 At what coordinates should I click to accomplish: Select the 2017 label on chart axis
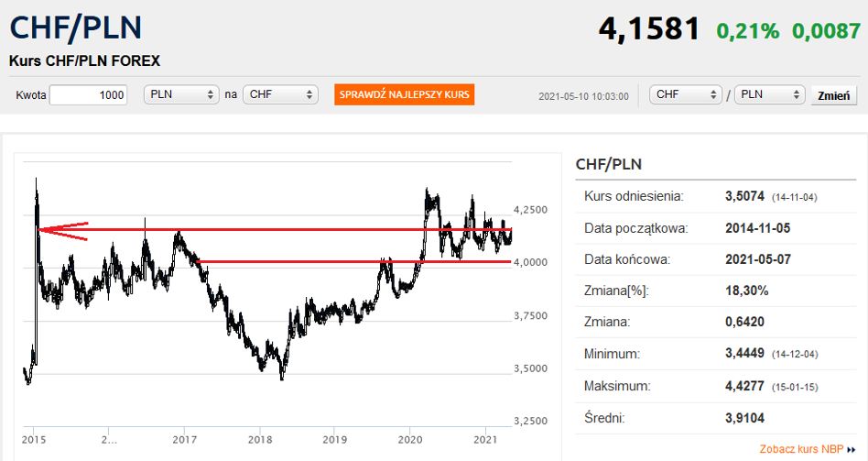[x=184, y=437]
